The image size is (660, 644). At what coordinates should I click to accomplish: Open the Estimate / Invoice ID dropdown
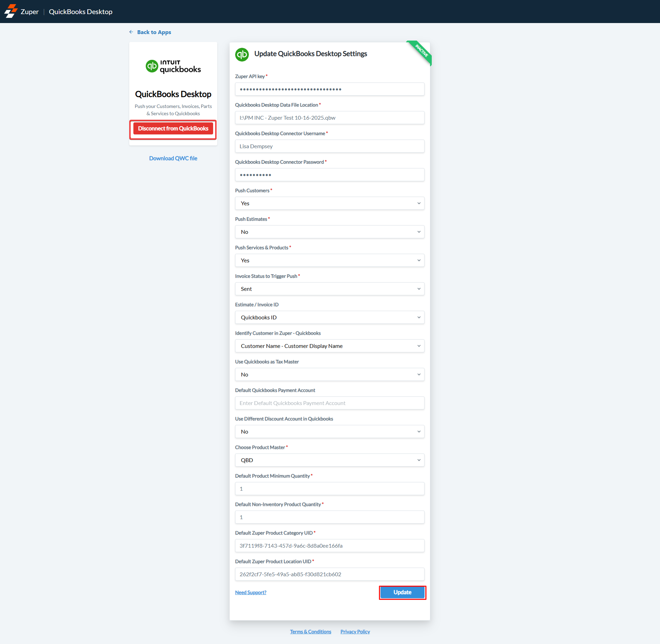tap(329, 317)
